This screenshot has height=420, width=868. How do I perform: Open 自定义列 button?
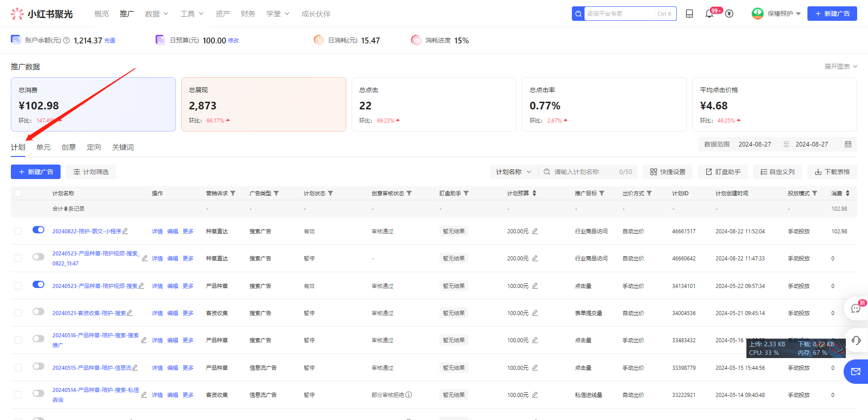[x=778, y=172]
